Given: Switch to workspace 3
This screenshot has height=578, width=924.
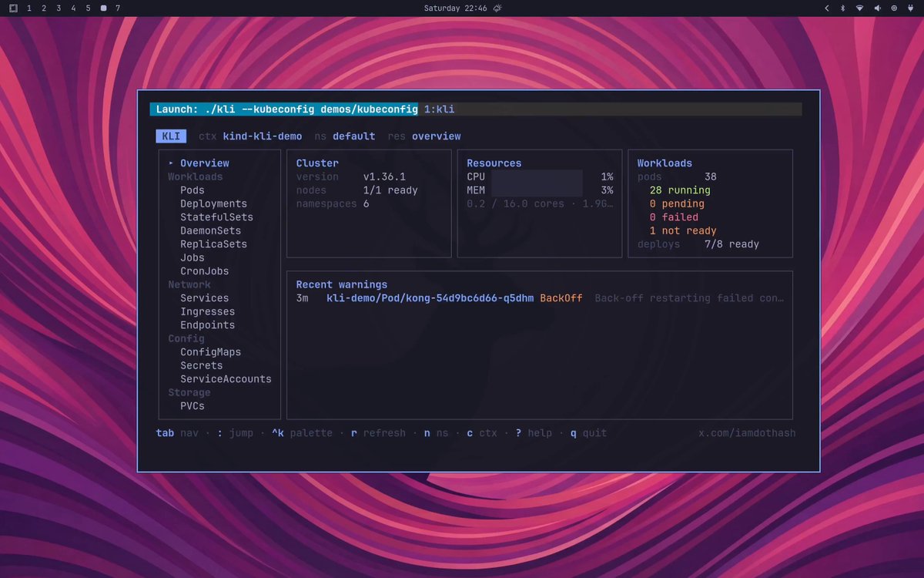Looking at the screenshot, I should (x=59, y=8).
